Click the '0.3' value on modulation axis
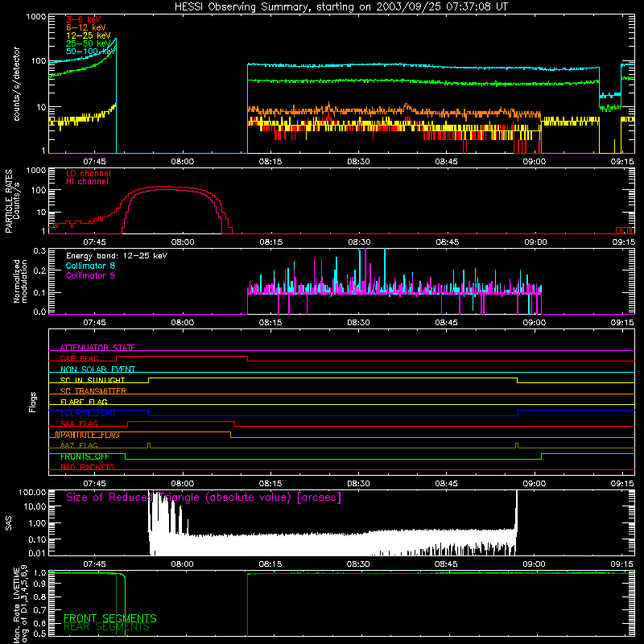 tap(39, 250)
